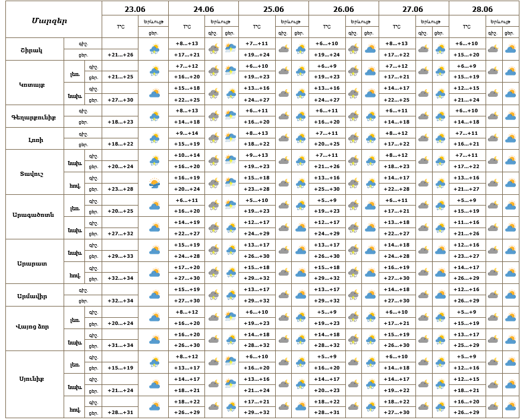Click the Արագածոտն region name
Screen dimensions: 523x420
point(33,214)
